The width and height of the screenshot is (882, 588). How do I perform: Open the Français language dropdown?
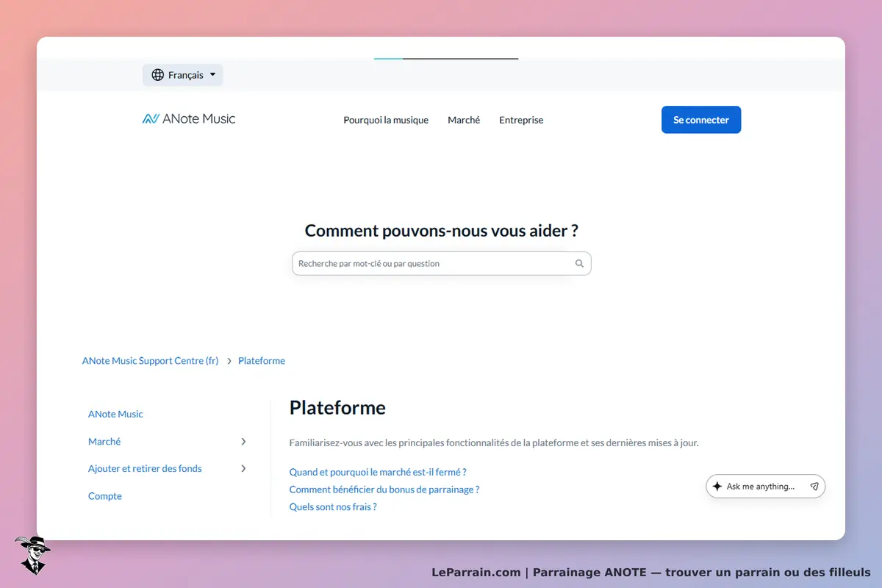click(183, 75)
